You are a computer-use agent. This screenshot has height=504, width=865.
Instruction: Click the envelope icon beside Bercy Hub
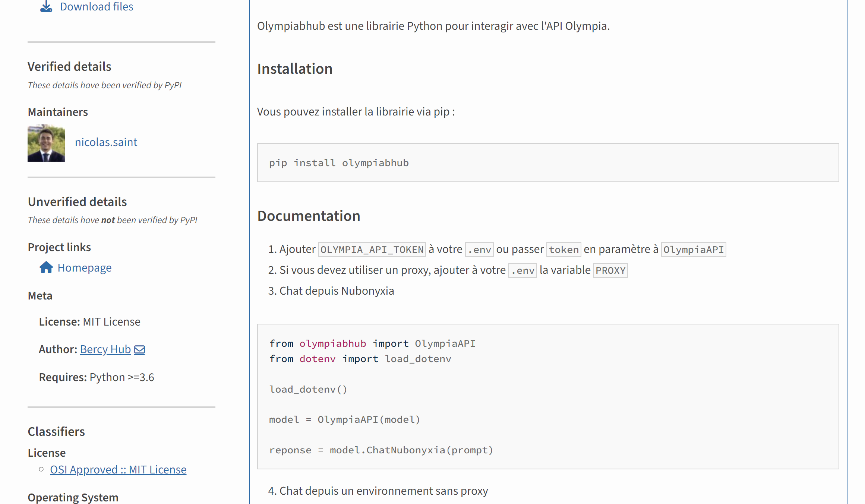(x=139, y=350)
